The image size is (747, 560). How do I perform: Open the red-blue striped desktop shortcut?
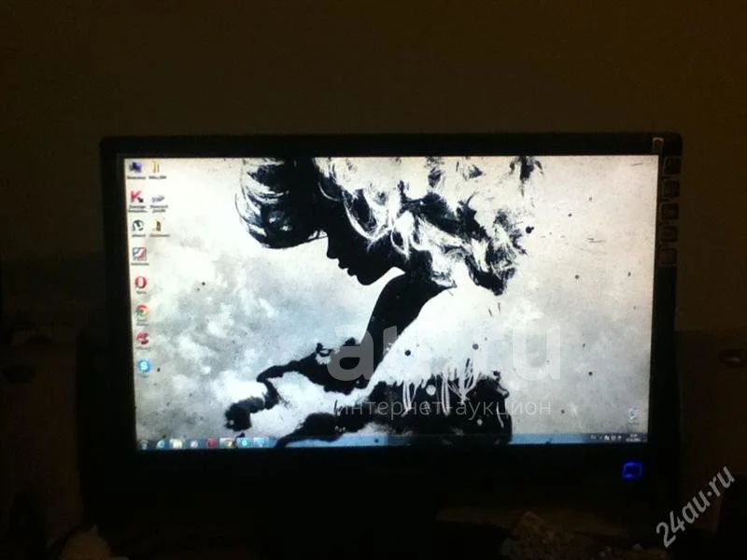tap(139, 256)
